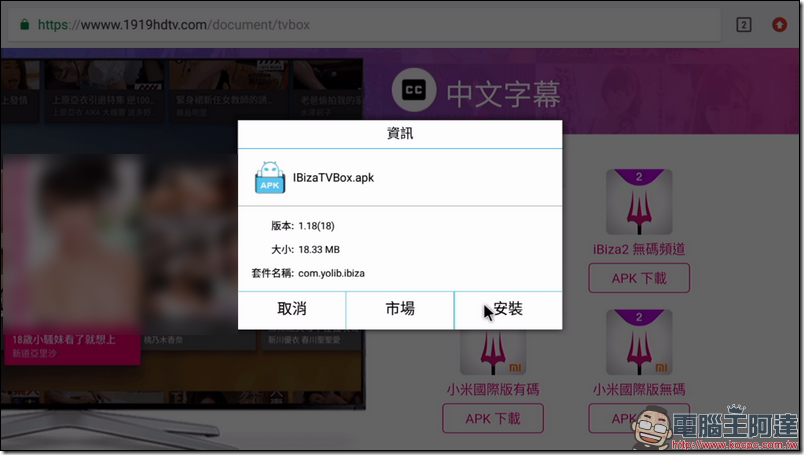Click the blue APK file icon

tap(270, 178)
